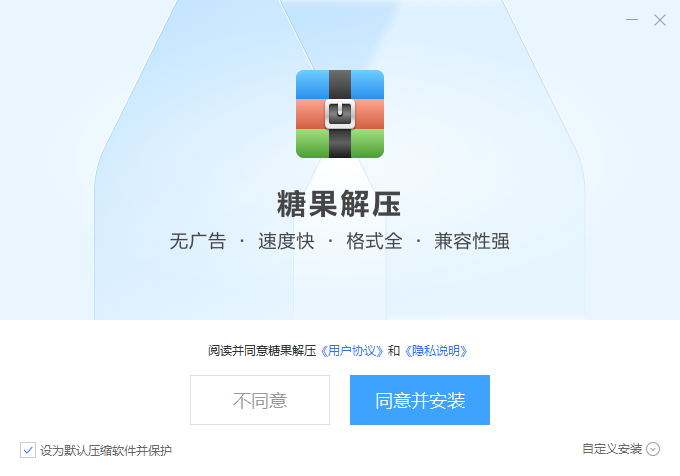Click the blue 同意并安装 button
Screen dimensions: 680x476
[x=420, y=400]
